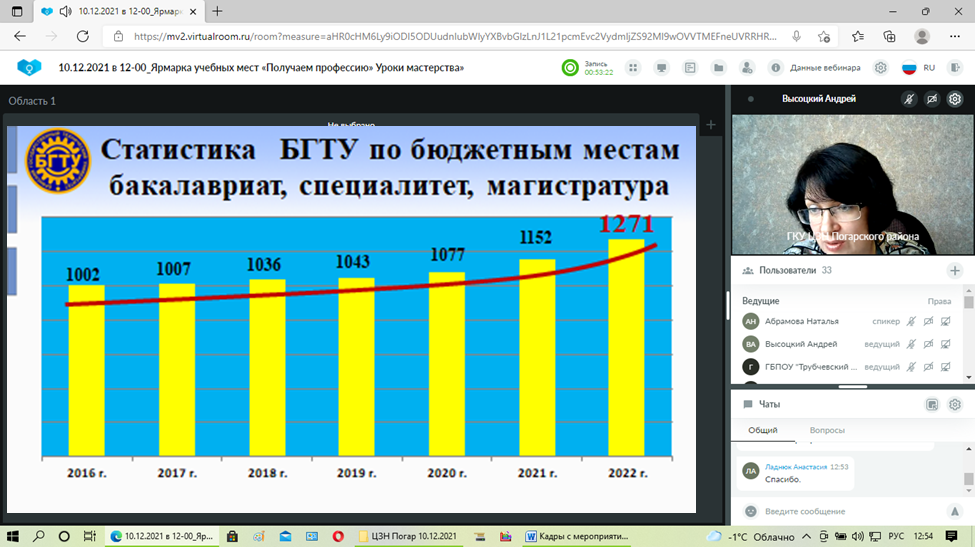975x547 pixels.
Task: Click the browser address bar URL
Action: 455,37
